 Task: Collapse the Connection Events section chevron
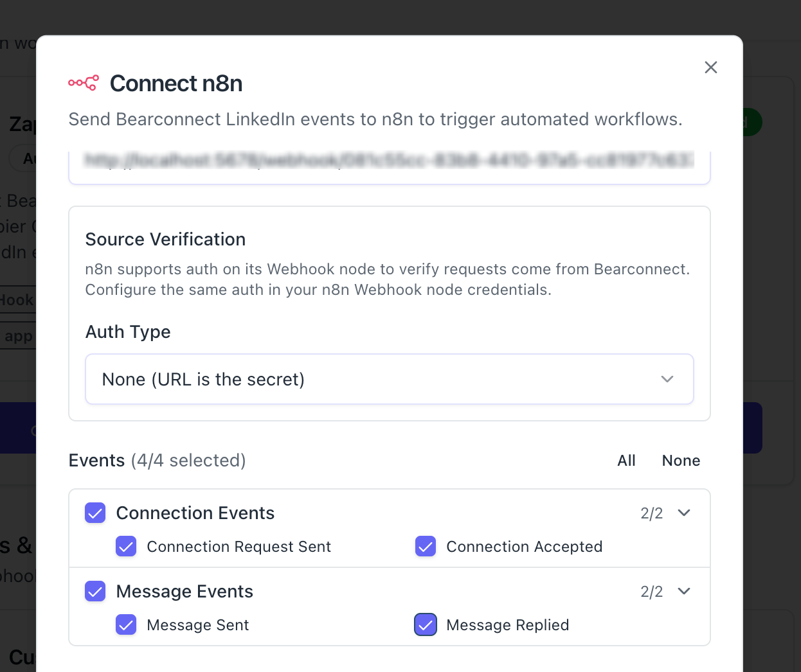tap(684, 513)
